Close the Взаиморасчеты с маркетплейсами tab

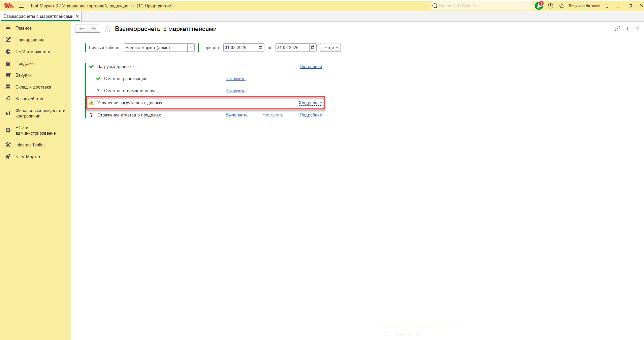point(77,16)
